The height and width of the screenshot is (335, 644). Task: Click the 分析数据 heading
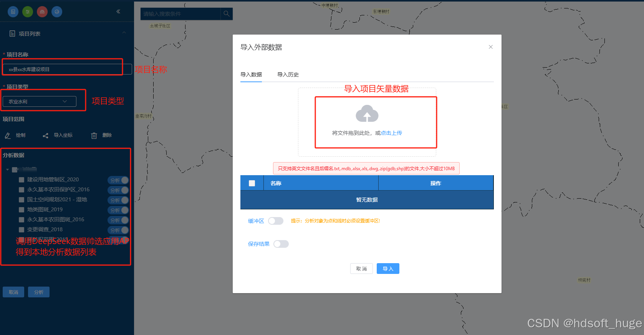click(13, 155)
